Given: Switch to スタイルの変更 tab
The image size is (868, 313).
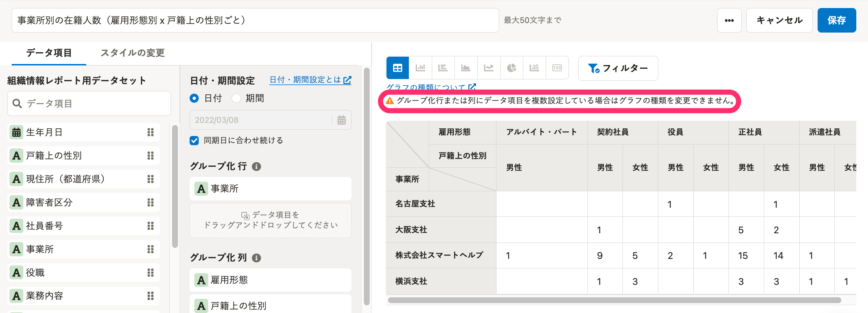Looking at the screenshot, I should click(x=133, y=53).
